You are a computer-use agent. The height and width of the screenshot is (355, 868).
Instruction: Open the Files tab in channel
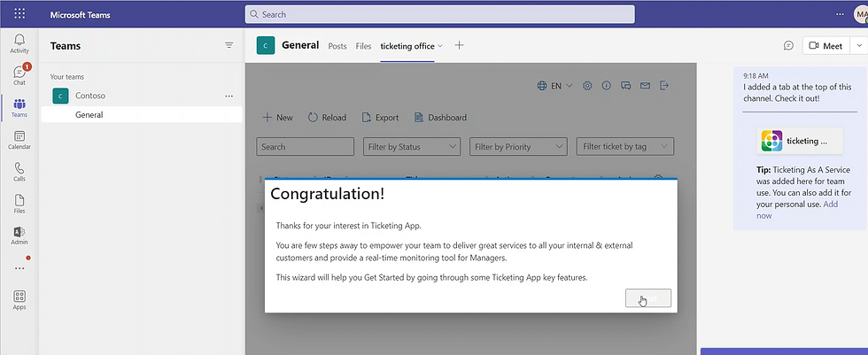[x=363, y=46]
